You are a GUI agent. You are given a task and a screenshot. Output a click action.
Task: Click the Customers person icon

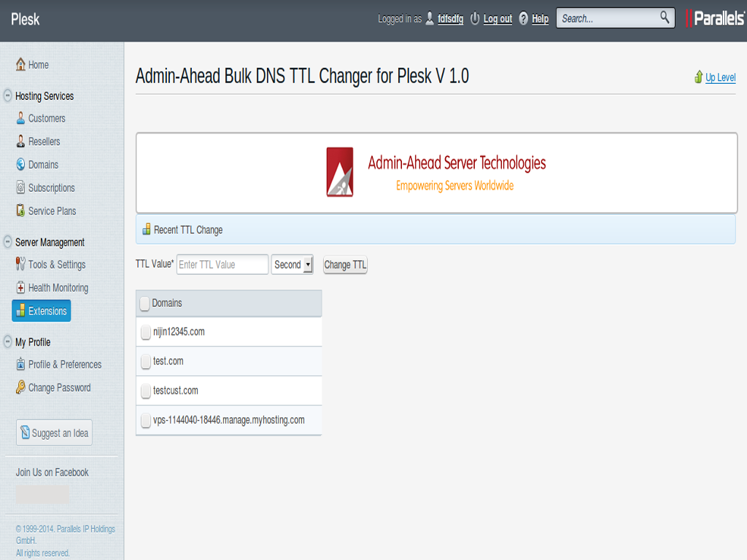pyautogui.click(x=20, y=118)
